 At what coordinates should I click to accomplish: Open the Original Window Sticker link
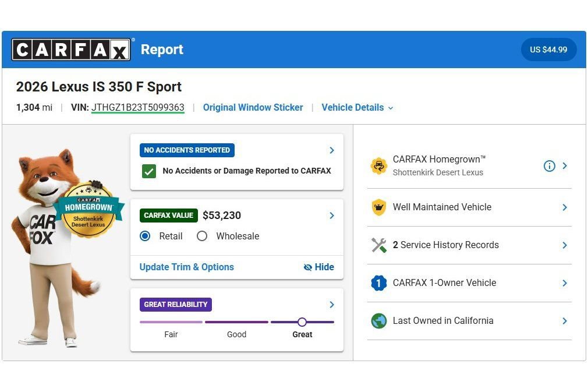pos(253,108)
